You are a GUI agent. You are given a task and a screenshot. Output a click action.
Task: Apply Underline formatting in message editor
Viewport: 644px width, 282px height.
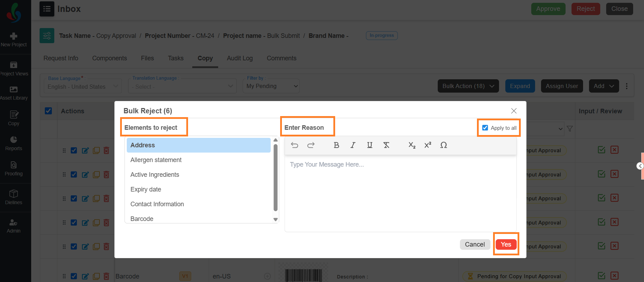369,145
